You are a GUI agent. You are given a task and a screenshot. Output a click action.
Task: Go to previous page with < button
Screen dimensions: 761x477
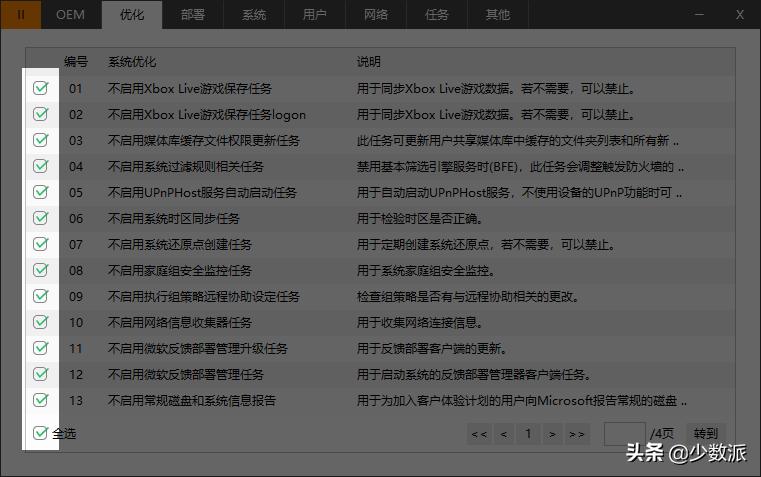tap(504, 434)
